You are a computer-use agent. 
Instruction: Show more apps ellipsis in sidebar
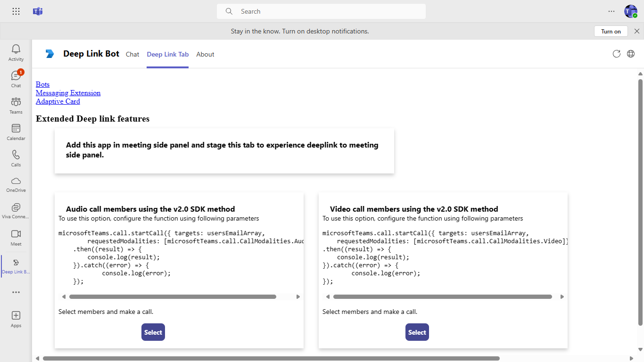point(16,292)
